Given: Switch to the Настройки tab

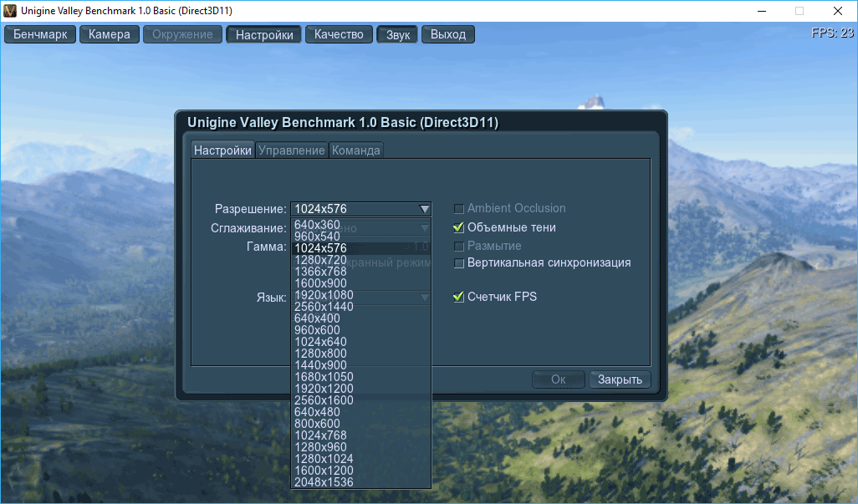Looking at the screenshot, I should (x=222, y=150).
